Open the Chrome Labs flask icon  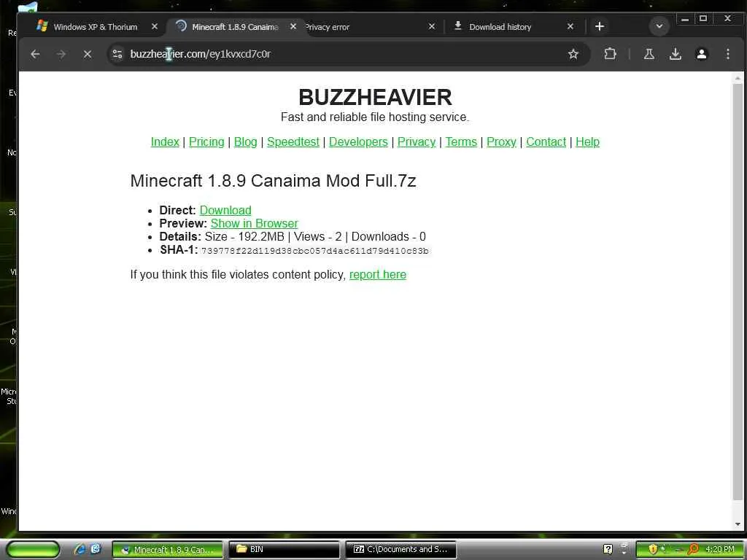click(649, 54)
